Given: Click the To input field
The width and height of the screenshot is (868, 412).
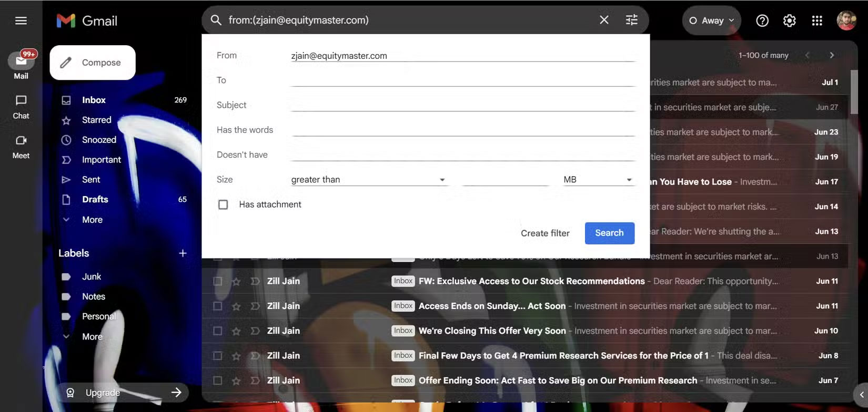Looking at the screenshot, I should [463, 80].
